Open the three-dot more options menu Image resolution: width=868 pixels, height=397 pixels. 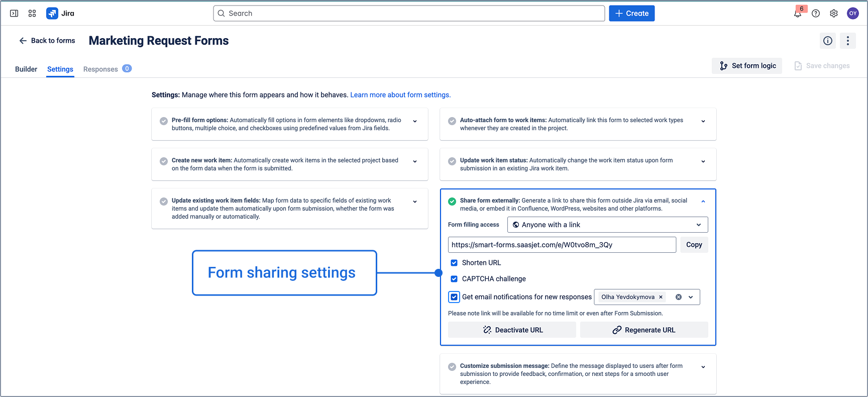(x=848, y=41)
